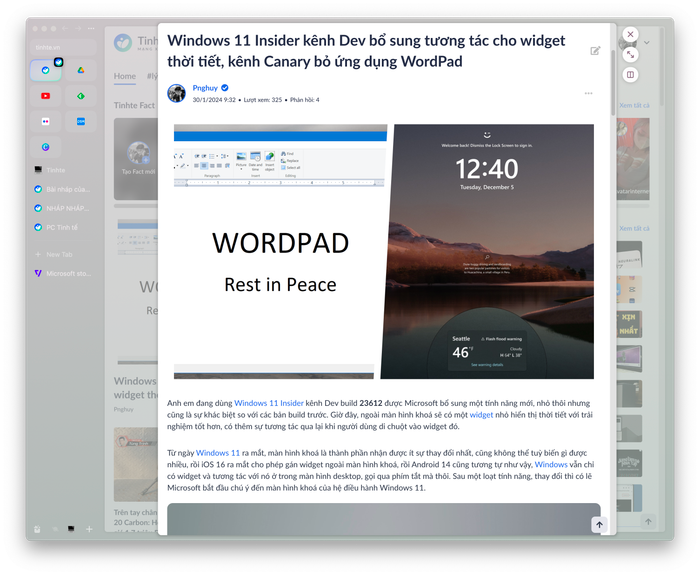700x575 pixels.
Task: Open the pinned Flickr favorite
Action: 46,121
